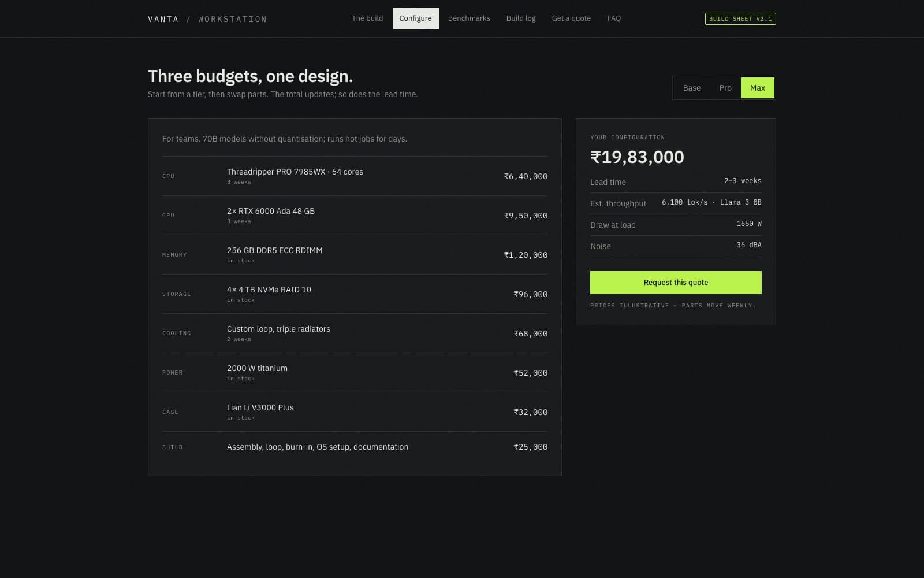
Task: Open the FAQ page
Action: coord(614,18)
